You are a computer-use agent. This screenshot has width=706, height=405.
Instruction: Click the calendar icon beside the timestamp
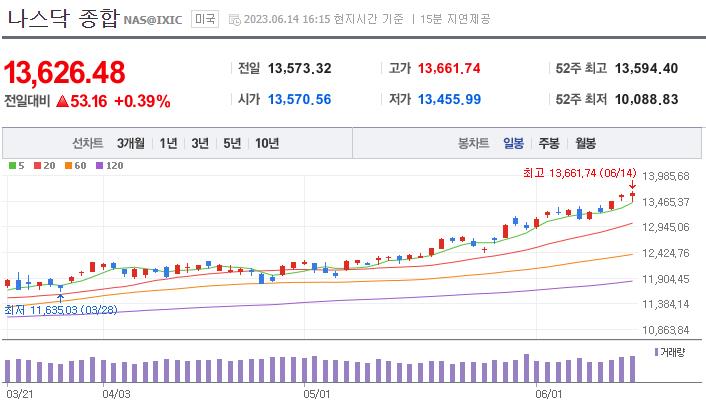coord(234,19)
